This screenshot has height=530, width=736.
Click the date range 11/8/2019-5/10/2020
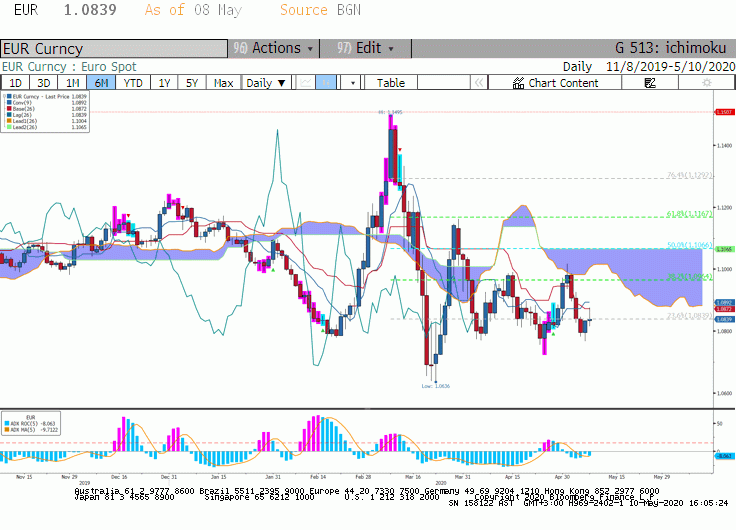tap(670, 67)
